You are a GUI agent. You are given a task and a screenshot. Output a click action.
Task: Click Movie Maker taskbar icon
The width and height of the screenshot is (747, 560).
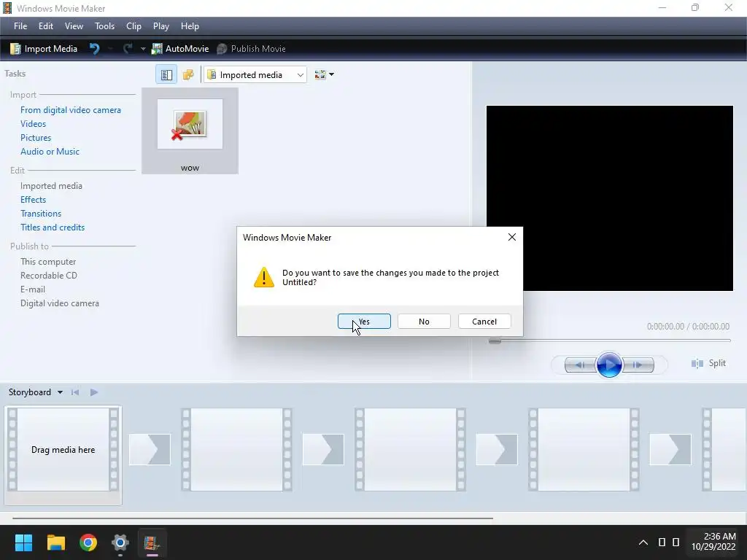coord(152,542)
